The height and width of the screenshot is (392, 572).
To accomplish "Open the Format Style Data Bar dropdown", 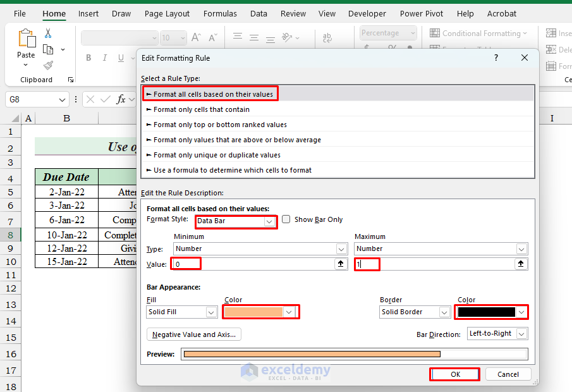I will 269,221.
